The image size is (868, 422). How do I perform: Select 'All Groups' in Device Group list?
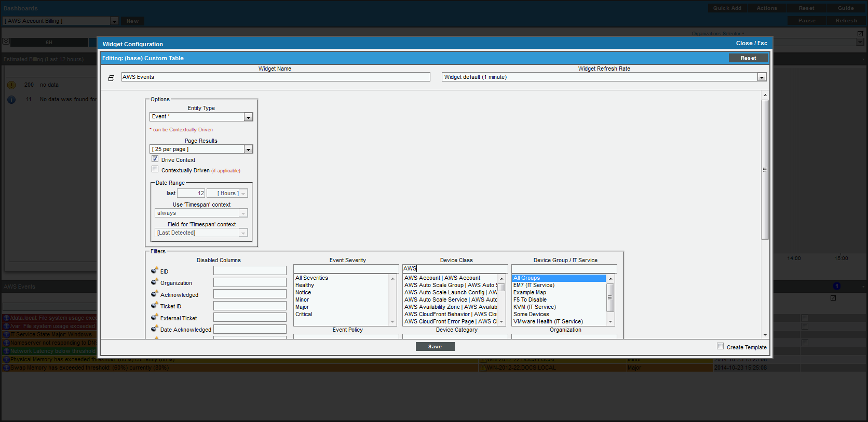[559, 278]
